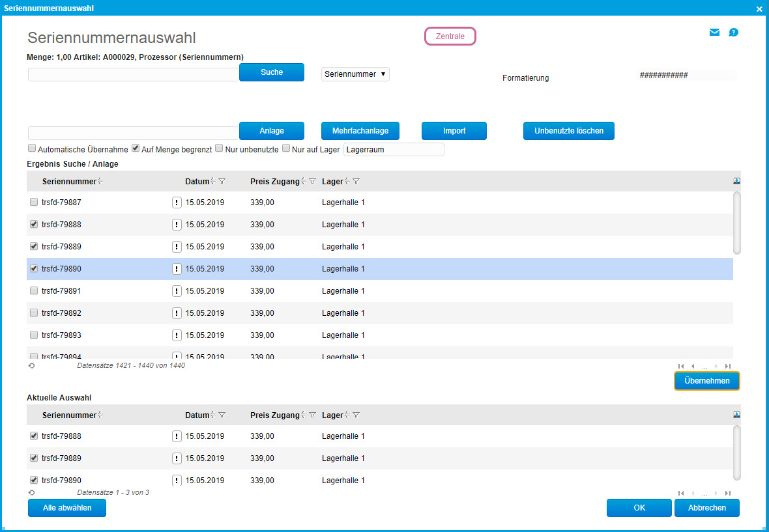Open the Seriennummer search type dropdown

(355, 74)
